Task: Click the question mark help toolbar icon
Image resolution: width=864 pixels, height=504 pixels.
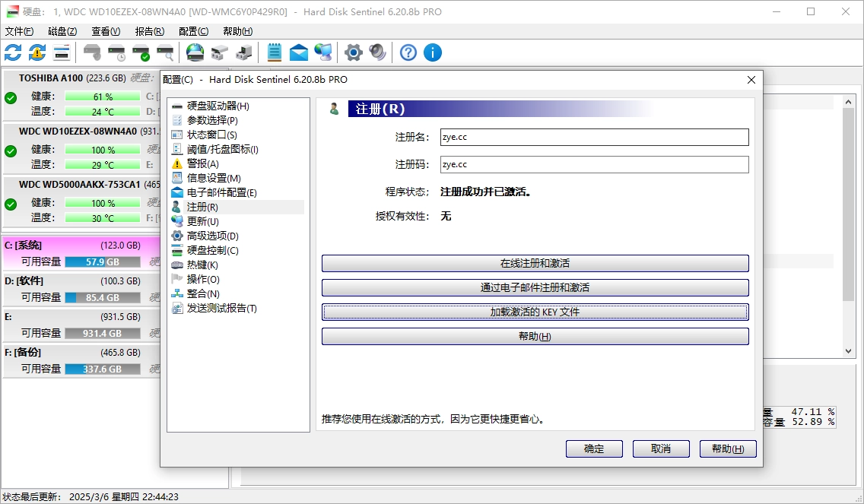Action: point(408,52)
